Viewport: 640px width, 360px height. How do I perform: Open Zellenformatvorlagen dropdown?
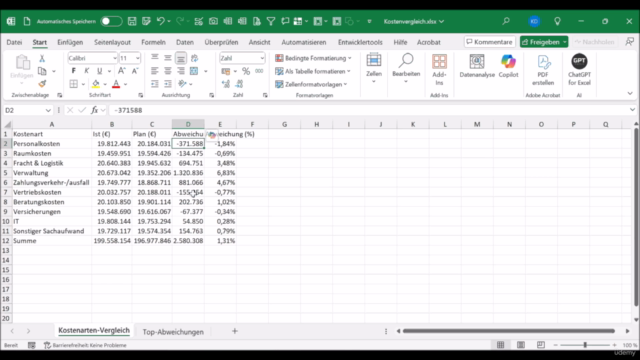coord(311,84)
